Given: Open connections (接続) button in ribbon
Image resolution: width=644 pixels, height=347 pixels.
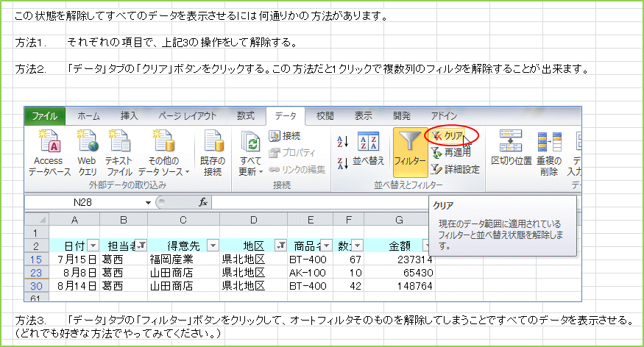Looking at the screenshot, I should [285, 136].
